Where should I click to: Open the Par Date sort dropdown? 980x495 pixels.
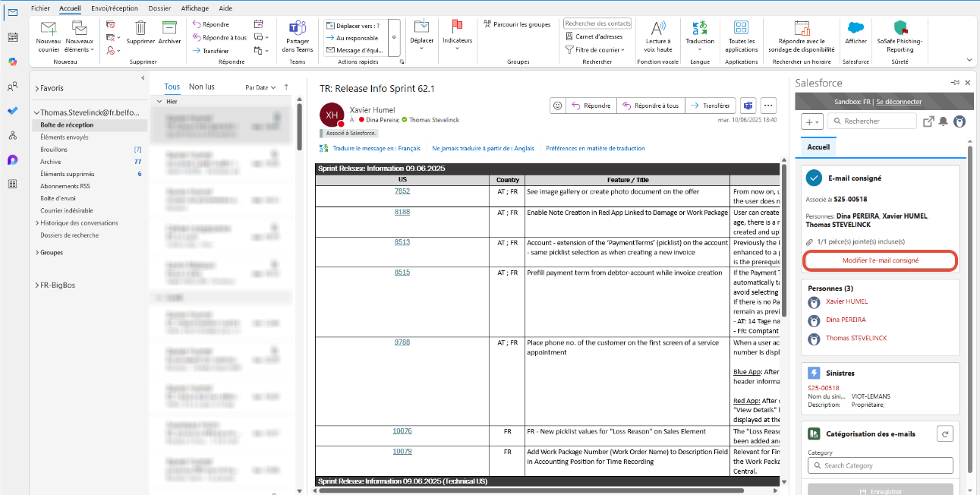point(260,87)
